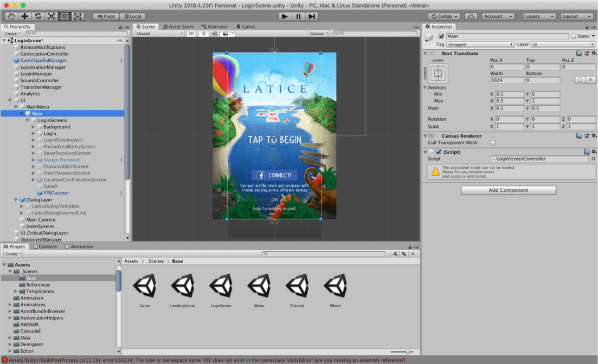This screenshot has width=598, height=364.
Task: Toggle blueprint mode in Rect Transform
Action: (580, 80)
